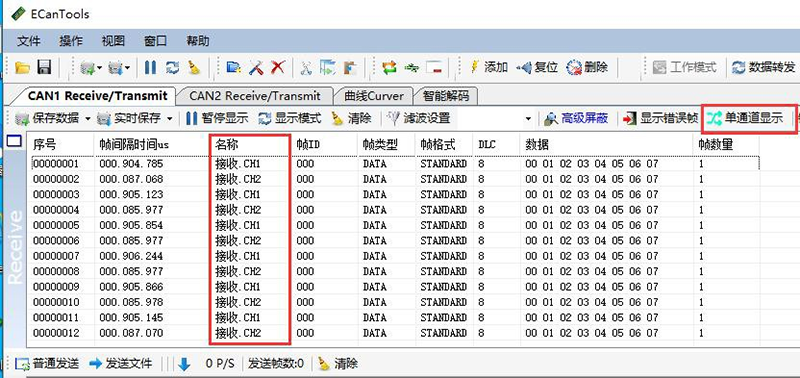Image resolution: width=800 pixels, height=378 pixels.
Task: Click the 名称 column header
Action: 251,145
